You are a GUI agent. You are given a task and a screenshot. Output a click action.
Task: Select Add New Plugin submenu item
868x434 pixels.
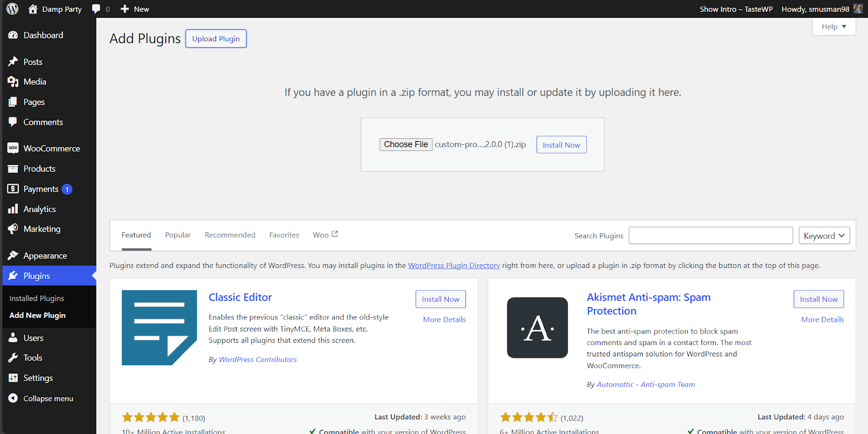pos(37,315)
